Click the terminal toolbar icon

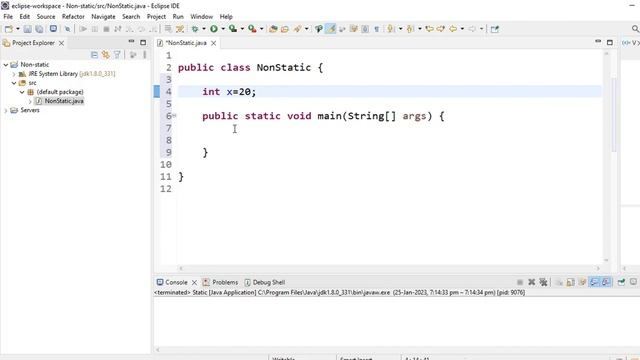pyautogui.click(x=53, y=29)
